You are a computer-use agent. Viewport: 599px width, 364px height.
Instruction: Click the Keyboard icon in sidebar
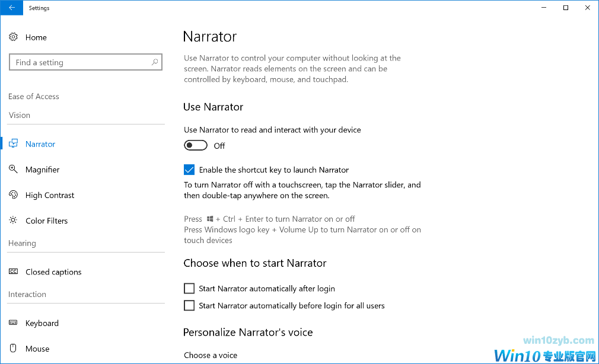tap(13, 323)
